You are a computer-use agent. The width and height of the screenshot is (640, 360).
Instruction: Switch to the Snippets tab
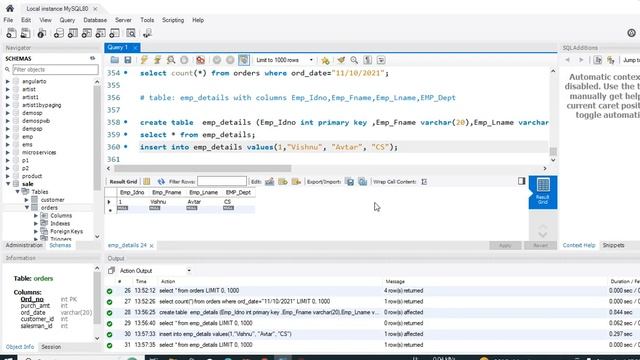tap(613, 245)
